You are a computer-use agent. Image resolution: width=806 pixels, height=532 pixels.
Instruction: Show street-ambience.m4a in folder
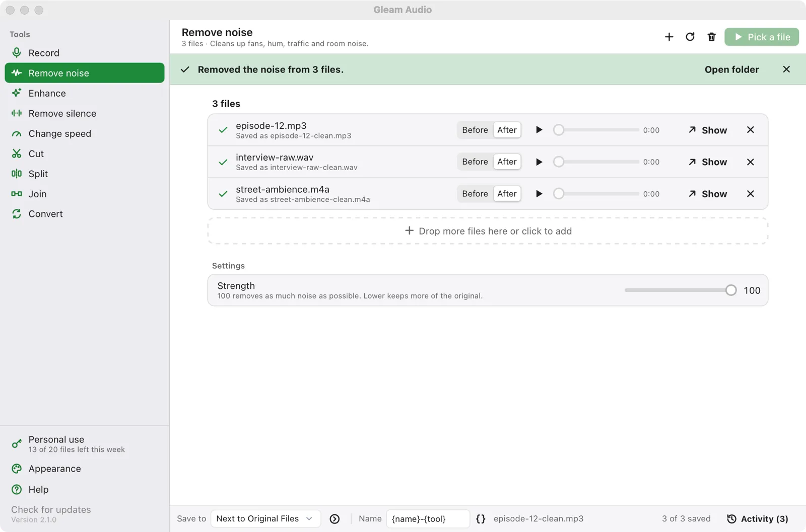click(x=708, y=194)
